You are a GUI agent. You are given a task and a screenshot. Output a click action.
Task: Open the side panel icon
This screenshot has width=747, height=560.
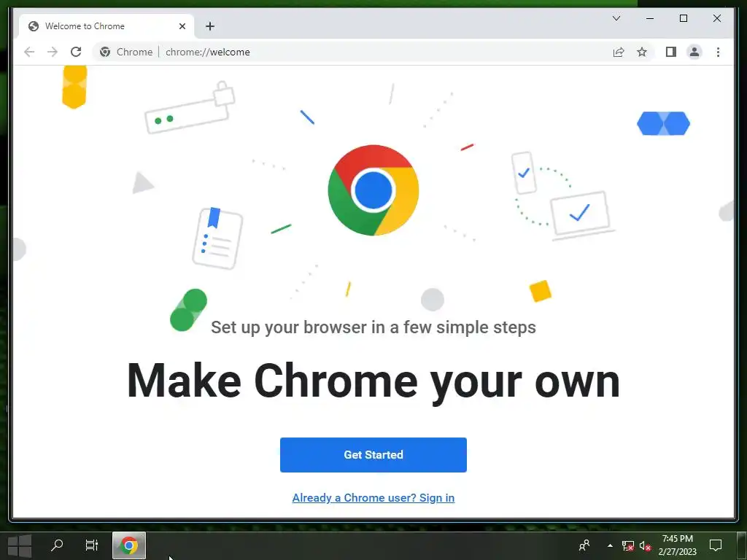671,52
